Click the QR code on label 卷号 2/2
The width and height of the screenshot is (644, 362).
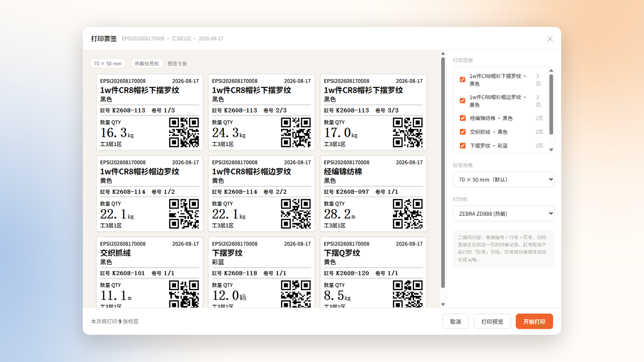296,214
